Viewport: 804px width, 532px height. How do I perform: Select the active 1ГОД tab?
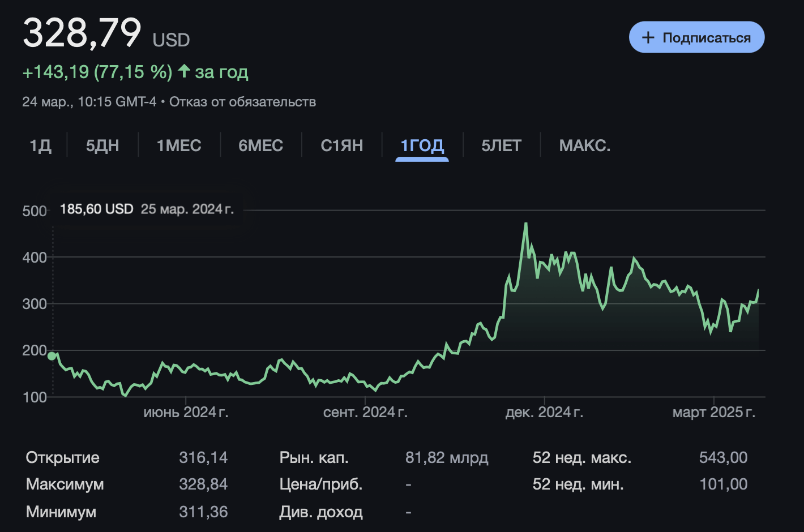422,145
